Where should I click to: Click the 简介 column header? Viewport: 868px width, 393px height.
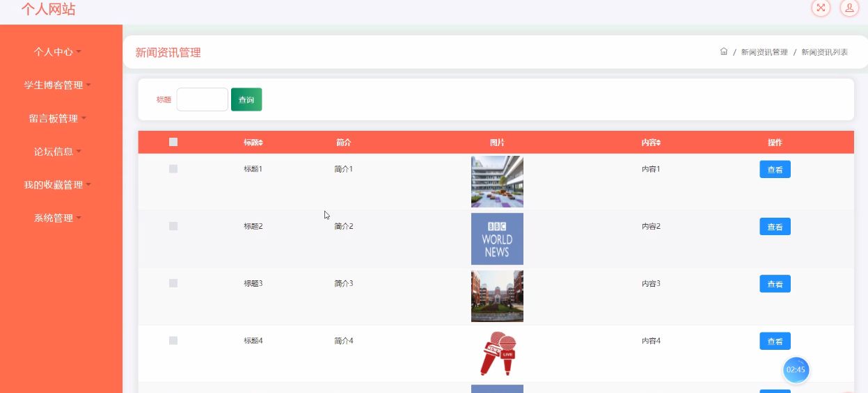point(343,143)
